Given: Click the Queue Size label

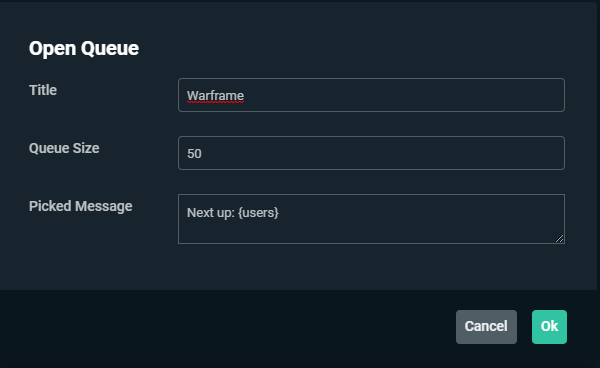Looking at the screenshot, I should pyautogui.click(x=64, y=148).
